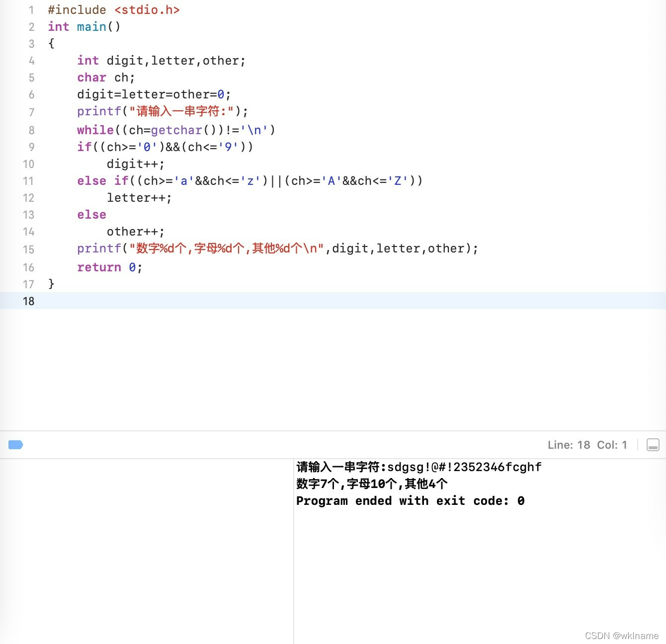Click console output '数字7个,字母10个,其他4个'
666x644 pixels.
372,484
